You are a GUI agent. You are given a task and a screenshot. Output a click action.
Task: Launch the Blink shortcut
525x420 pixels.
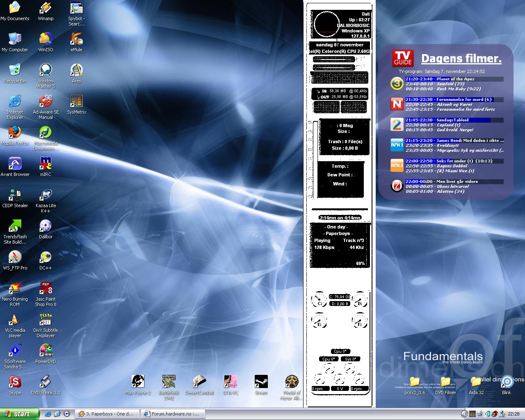point(507,386)
